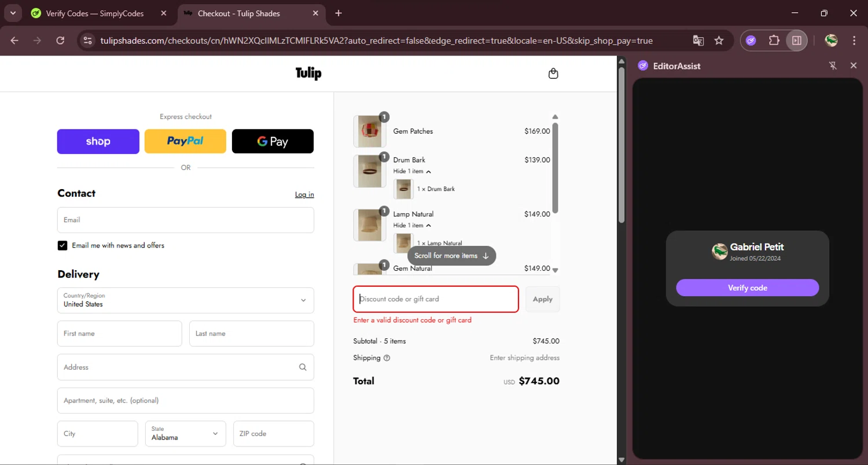Focus the Address field
This screenshot has width=868, height=465.
click(x=186, y=367)
